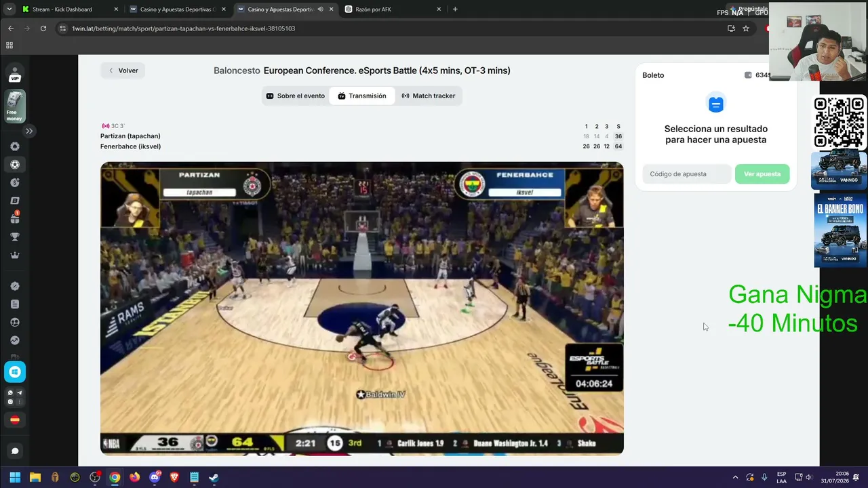Click the cast screen icon in address bar
Viewport: 868px width, 488px height.
731,28
